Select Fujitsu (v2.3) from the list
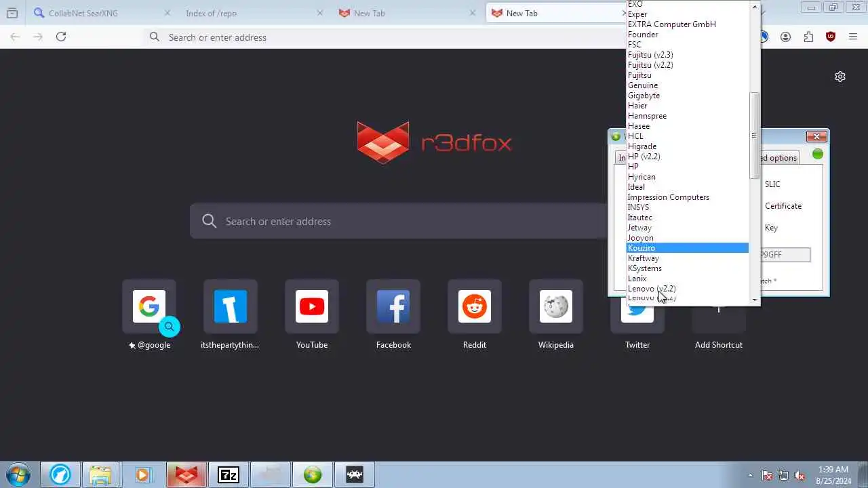This screenshot has width=868, height=488. point(687,55)
